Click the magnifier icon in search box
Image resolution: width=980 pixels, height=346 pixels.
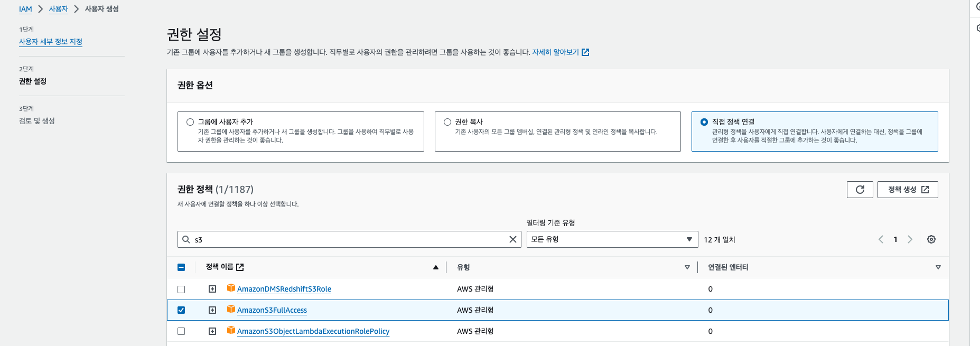coord(186,239)
